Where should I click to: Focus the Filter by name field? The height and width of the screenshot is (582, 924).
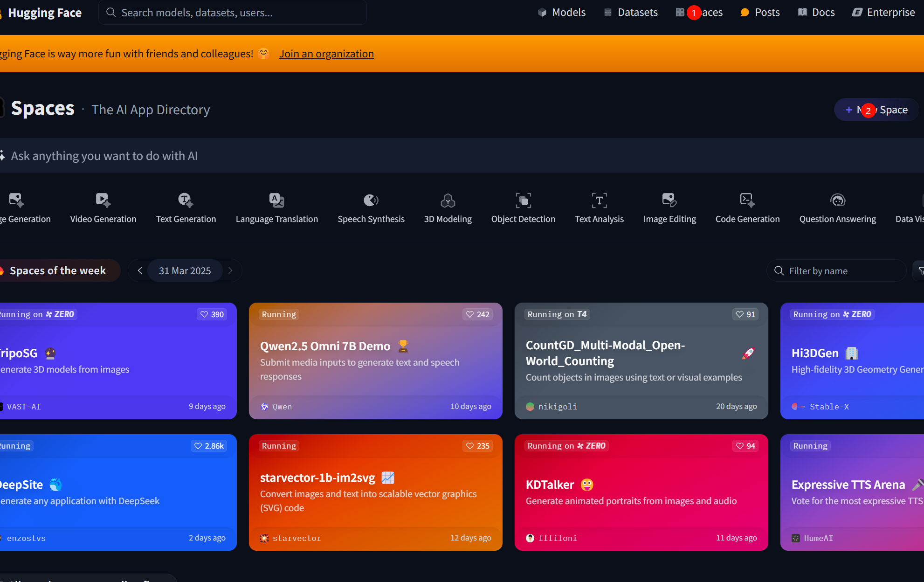pos(837,270)
